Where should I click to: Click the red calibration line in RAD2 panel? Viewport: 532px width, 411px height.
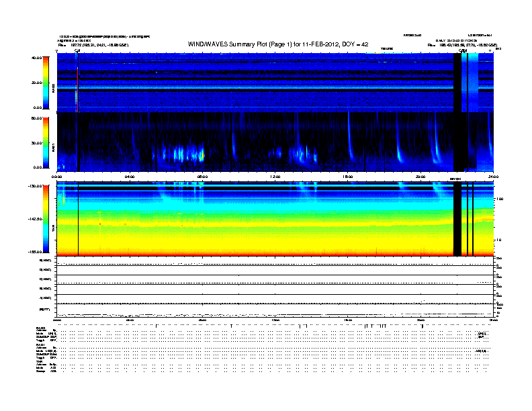point(78,90)
